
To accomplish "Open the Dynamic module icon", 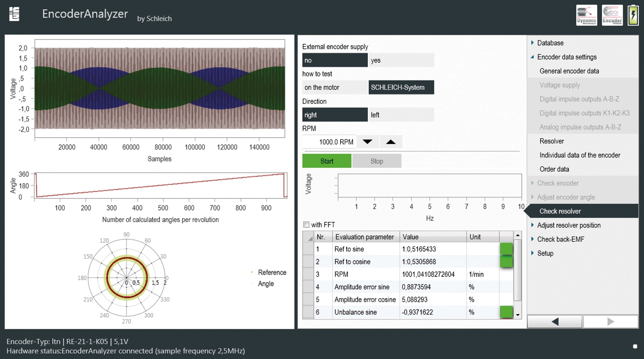I will click(586, 15).
